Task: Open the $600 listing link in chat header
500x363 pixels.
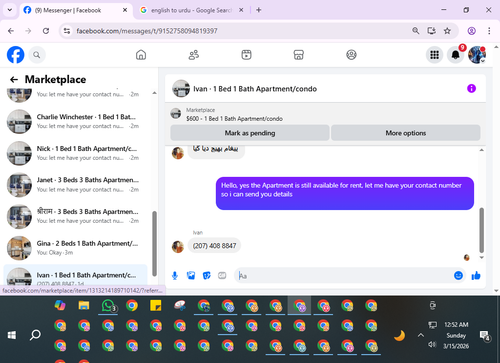Action: [x=234, y=119]
